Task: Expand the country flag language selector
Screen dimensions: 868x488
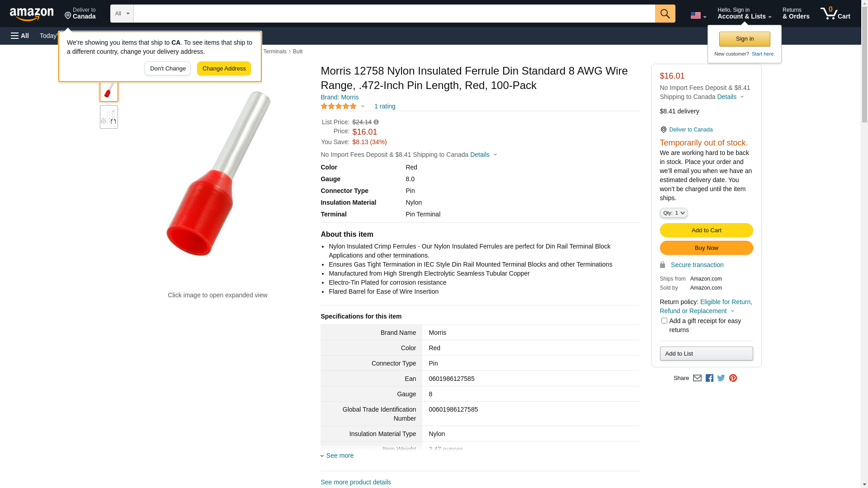Action: tap(698, 15)
